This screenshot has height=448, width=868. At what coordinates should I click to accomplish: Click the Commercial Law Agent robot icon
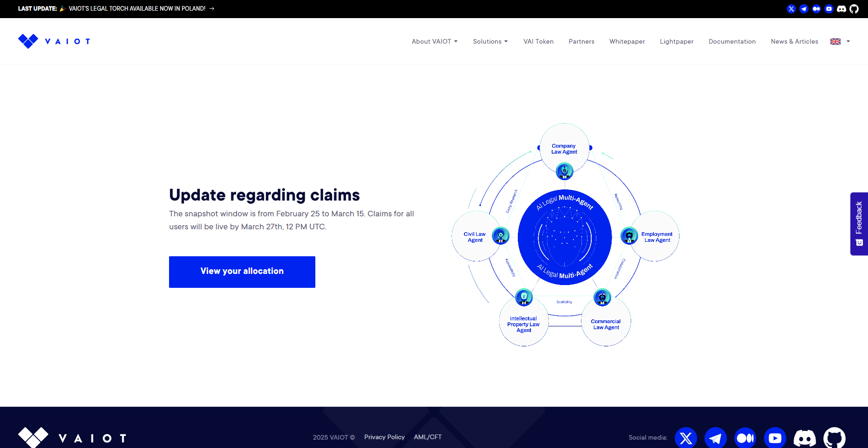coord(602,298)
